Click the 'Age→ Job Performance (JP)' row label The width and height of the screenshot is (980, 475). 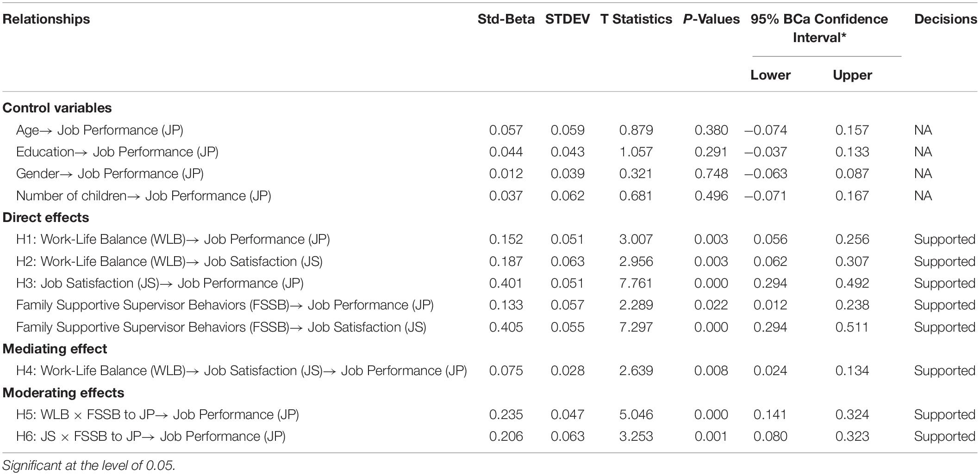(100, 130)
